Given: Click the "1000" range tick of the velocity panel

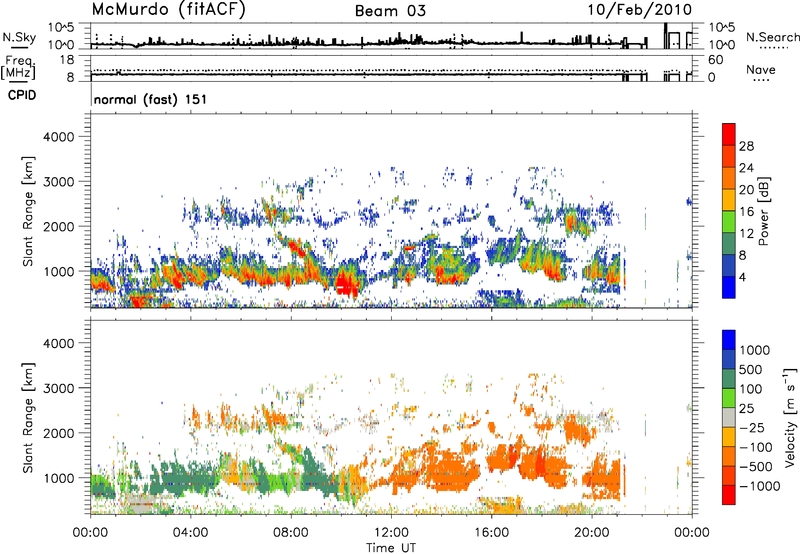Looking at the screenshot, I should 59,478.
